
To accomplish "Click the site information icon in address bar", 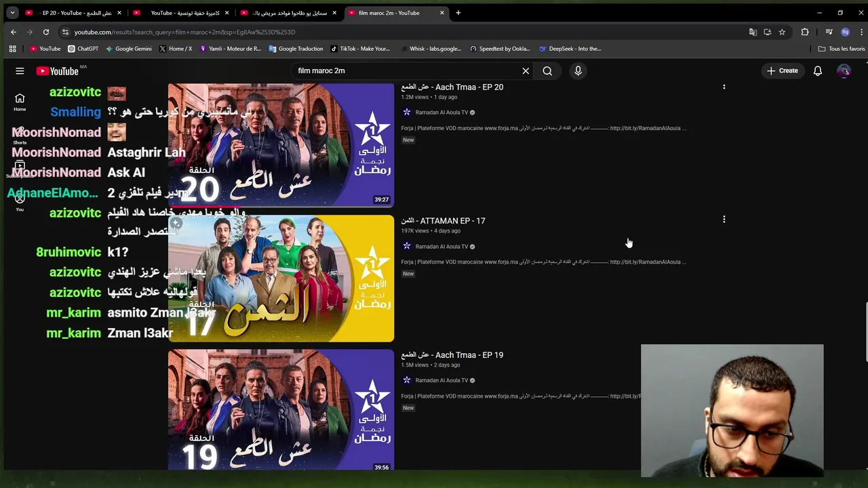I will (x=65, y=32).
